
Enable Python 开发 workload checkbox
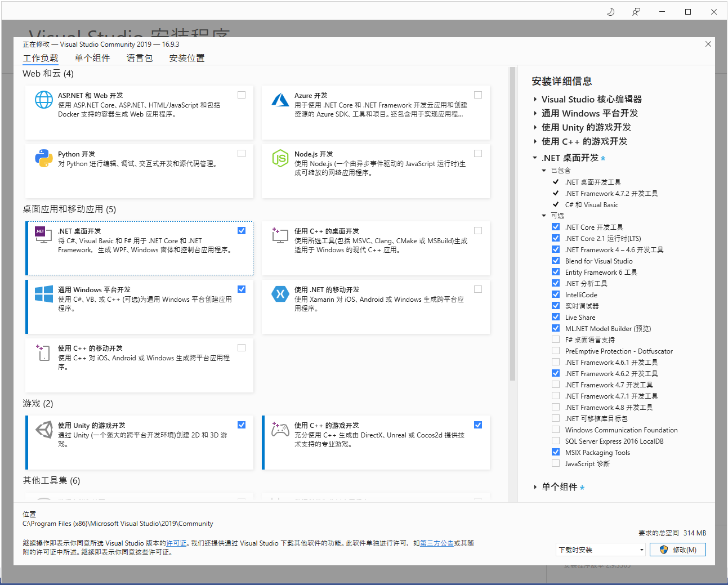(x=242, y=154)
